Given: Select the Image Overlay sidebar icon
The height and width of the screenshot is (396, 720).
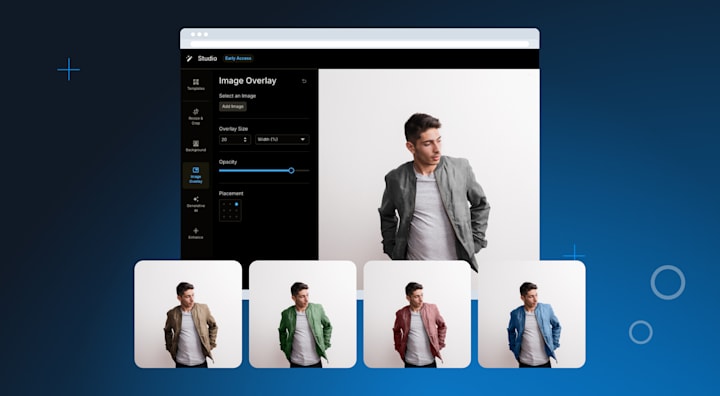Looking at the screenshot, I should 196,175.
